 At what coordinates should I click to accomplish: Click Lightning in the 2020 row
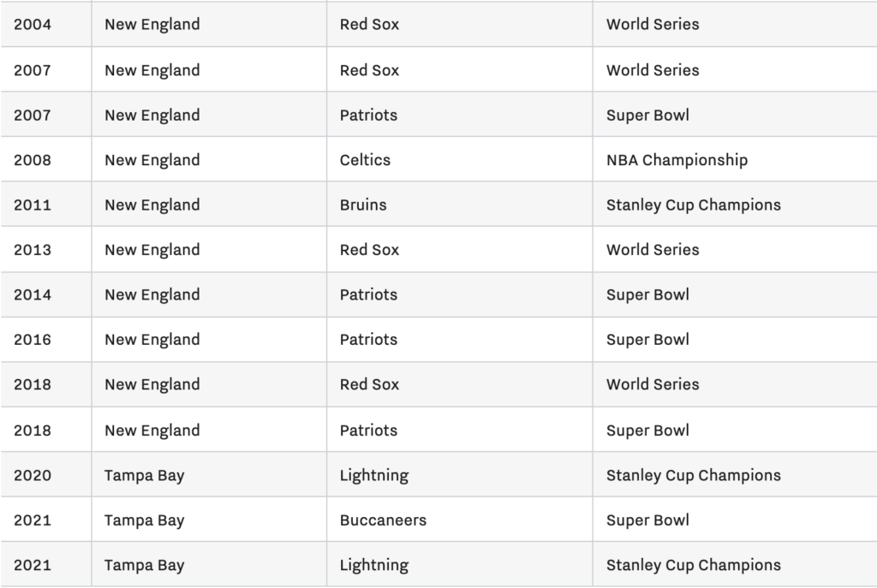click(459, 475)
